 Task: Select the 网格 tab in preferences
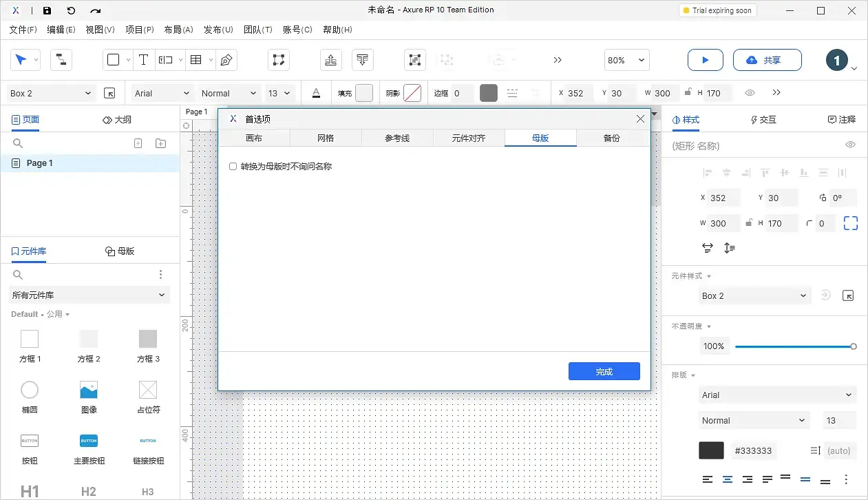[326, 138]
